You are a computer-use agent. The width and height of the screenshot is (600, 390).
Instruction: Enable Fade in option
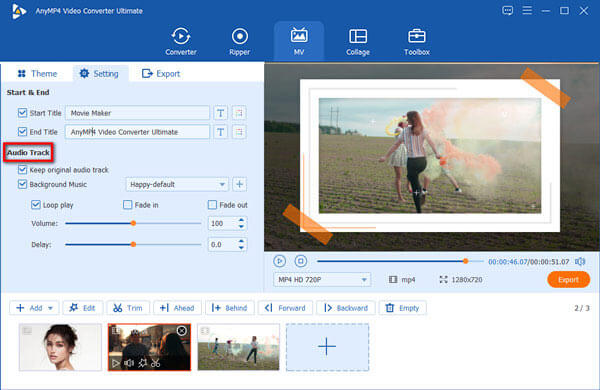(x=127, y=205)
